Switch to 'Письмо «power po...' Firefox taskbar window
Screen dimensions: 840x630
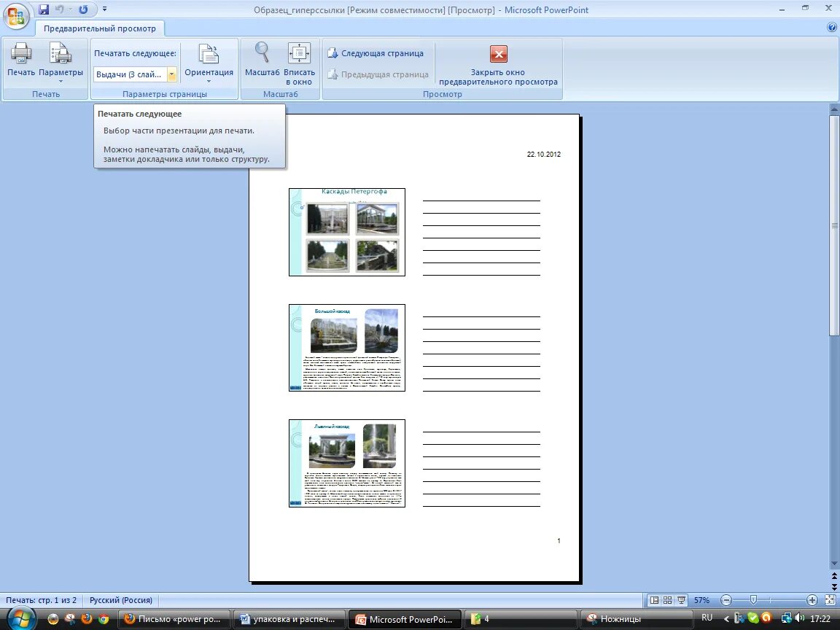174,619
